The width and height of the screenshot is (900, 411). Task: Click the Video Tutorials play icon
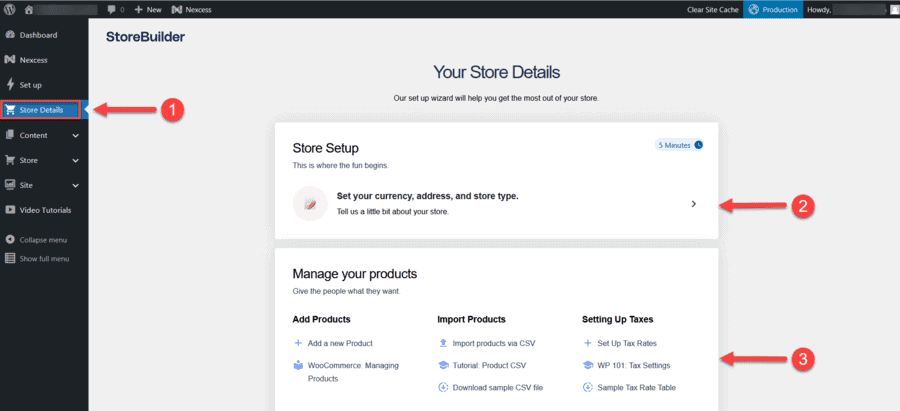point(10,210)
